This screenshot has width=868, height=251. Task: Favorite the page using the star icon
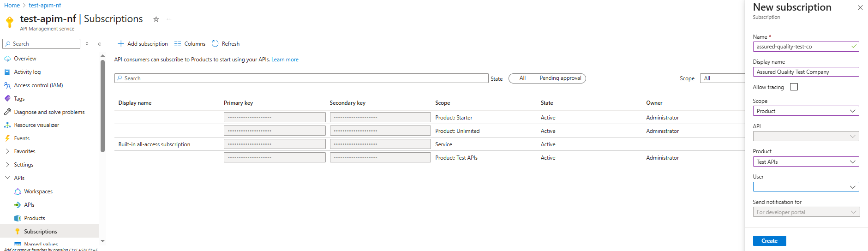156,19
